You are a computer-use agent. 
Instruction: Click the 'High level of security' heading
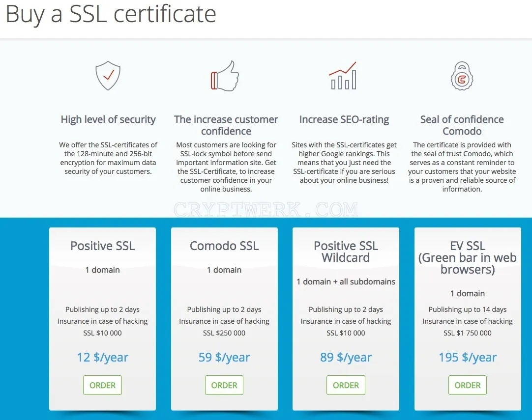108,119
